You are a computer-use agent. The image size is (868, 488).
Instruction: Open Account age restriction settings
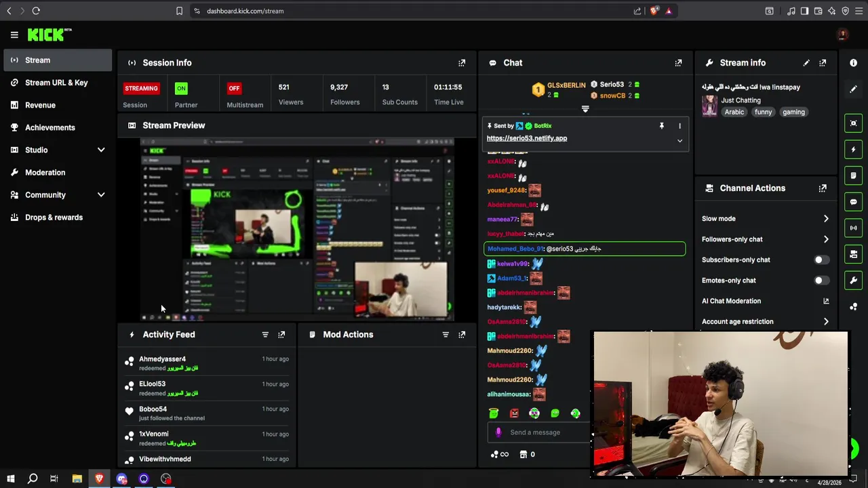(x=766, y=321)
